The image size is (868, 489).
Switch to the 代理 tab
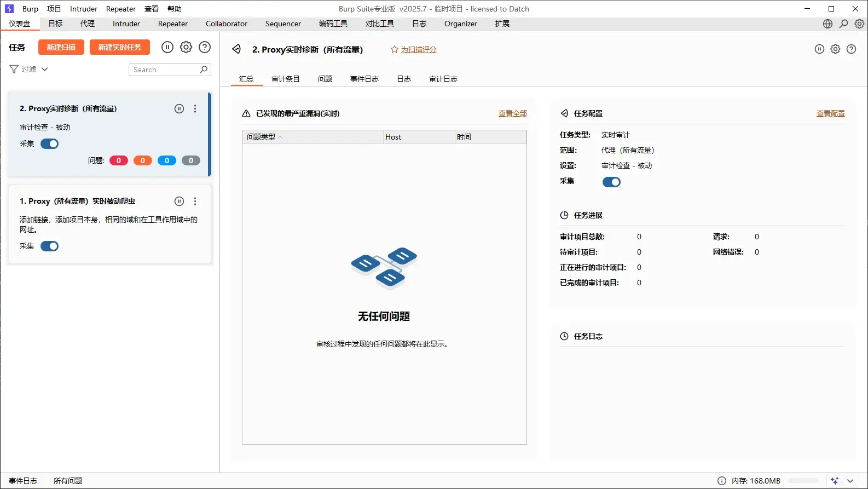88,24
